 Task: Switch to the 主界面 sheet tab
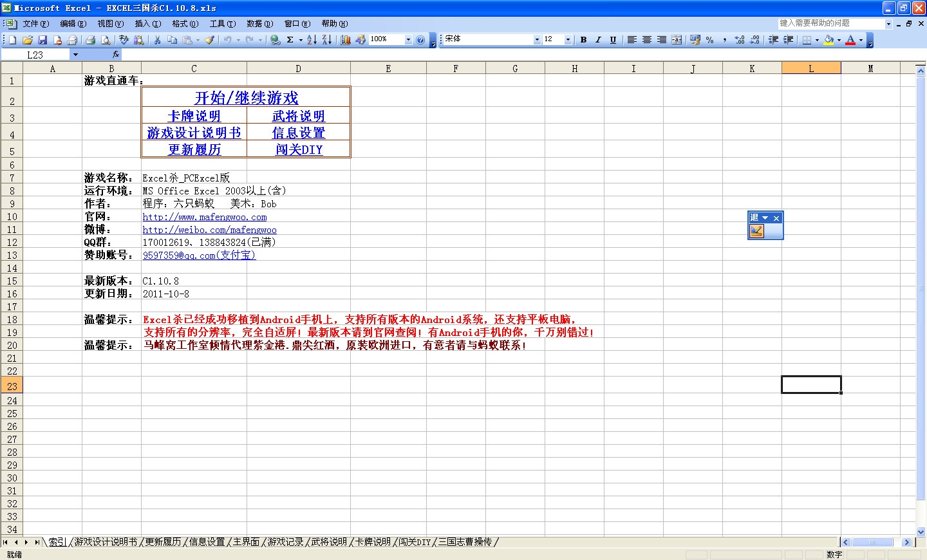point(246,542)
